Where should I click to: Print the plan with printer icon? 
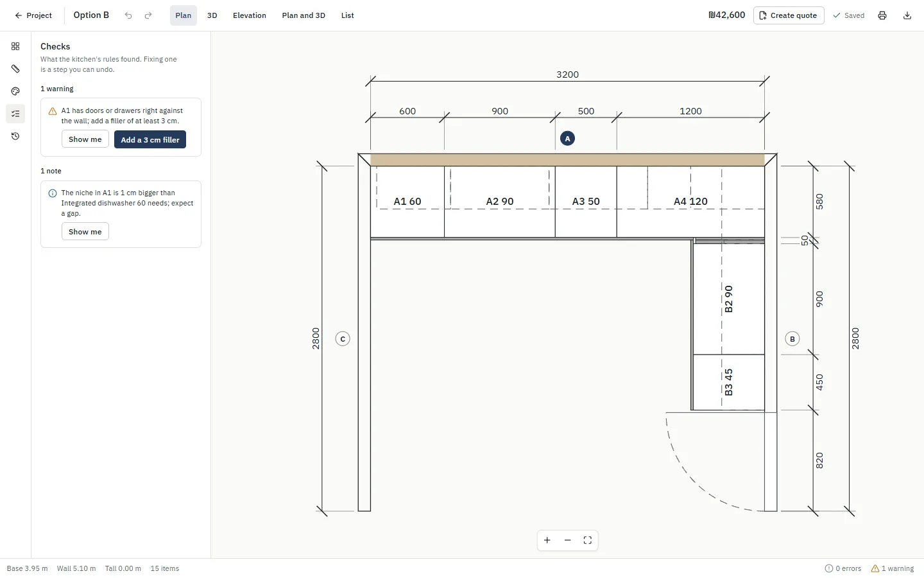[x=882, y=15]
